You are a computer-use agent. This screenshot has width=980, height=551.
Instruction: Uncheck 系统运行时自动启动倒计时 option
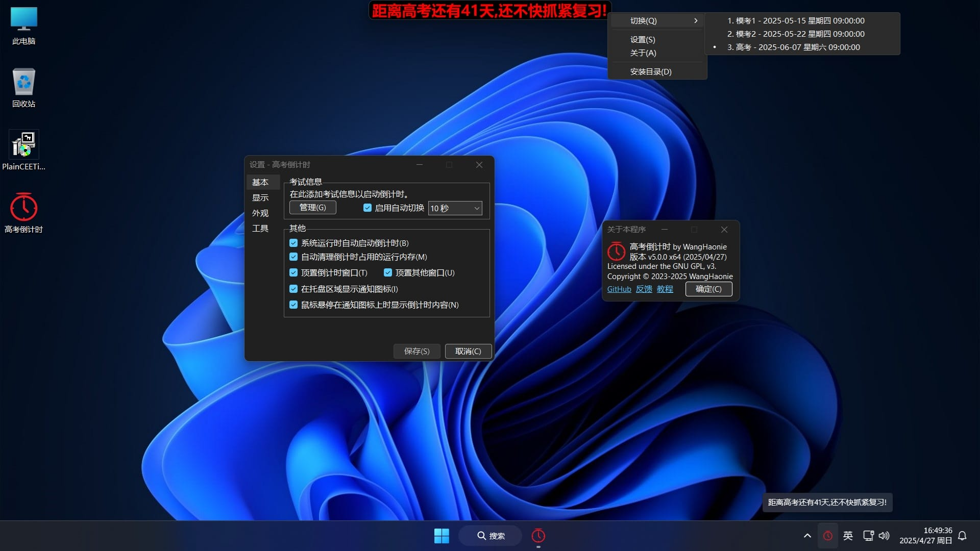pyautogui.click(x=293, y=243)
